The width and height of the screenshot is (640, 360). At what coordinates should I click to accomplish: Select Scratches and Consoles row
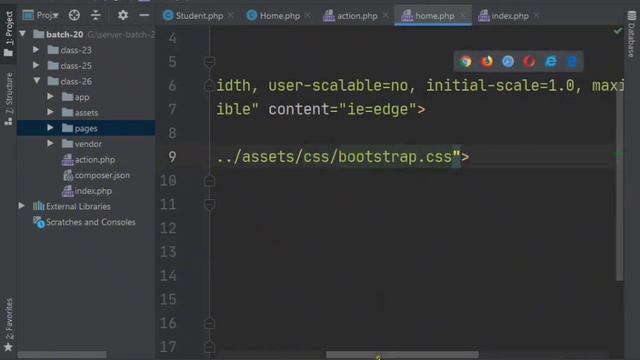pyautogui.click(x=86, y=222)
